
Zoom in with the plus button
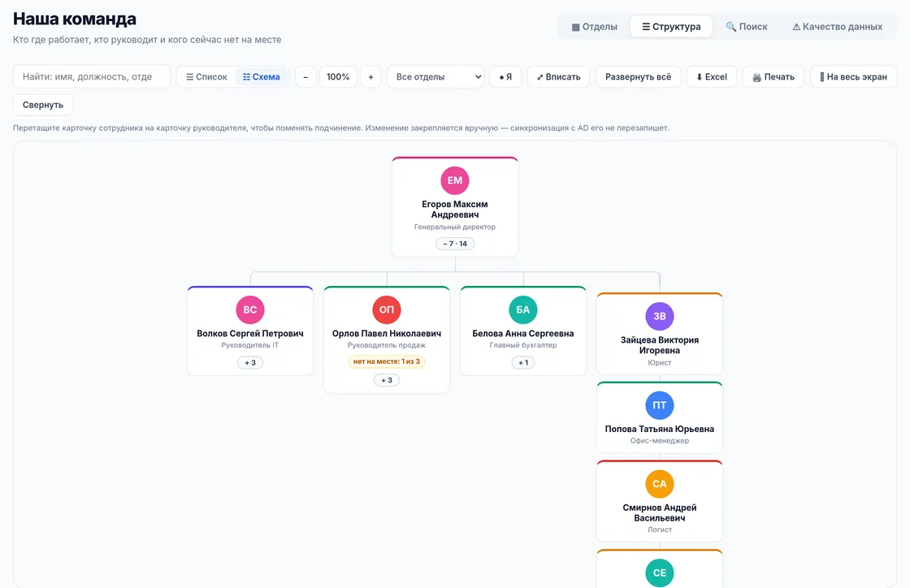tap(370, 76)
